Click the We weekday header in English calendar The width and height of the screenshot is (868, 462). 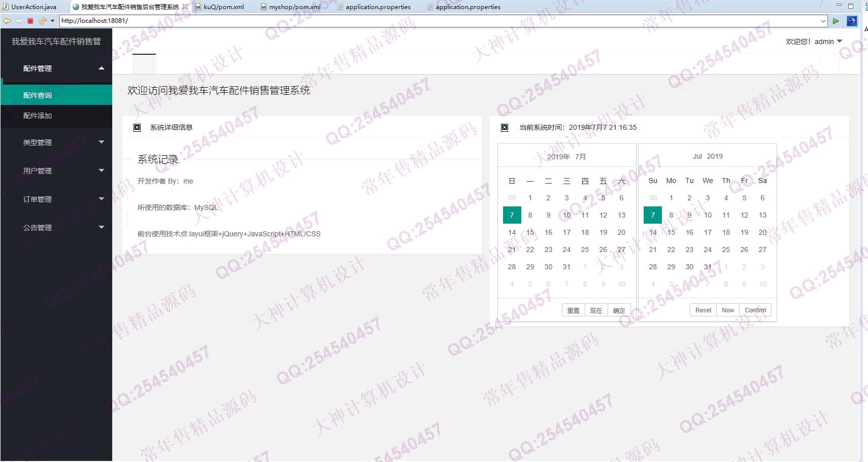click(708, 181)
